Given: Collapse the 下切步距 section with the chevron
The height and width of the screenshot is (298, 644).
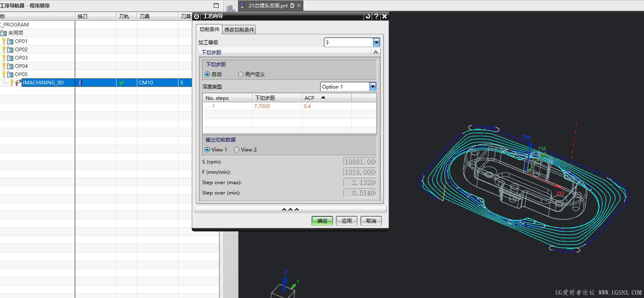Looking at the screenshot, I should (x=375, y=53).
